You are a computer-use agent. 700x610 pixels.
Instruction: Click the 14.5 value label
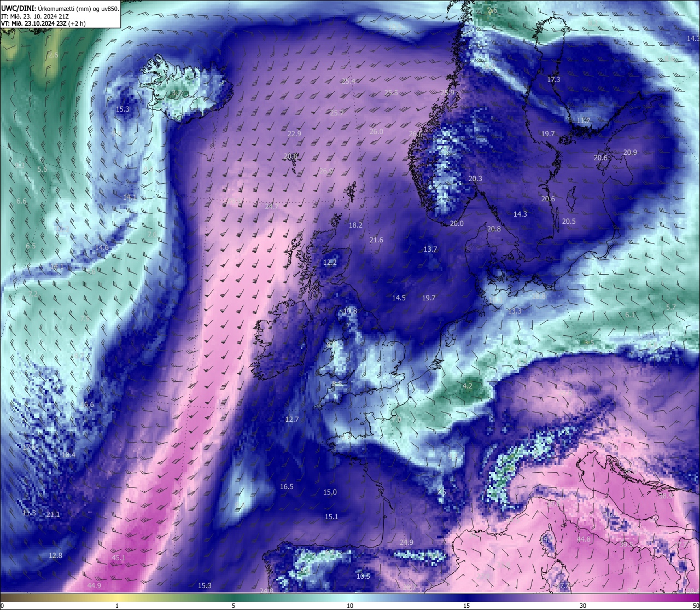tap(399, 298)
